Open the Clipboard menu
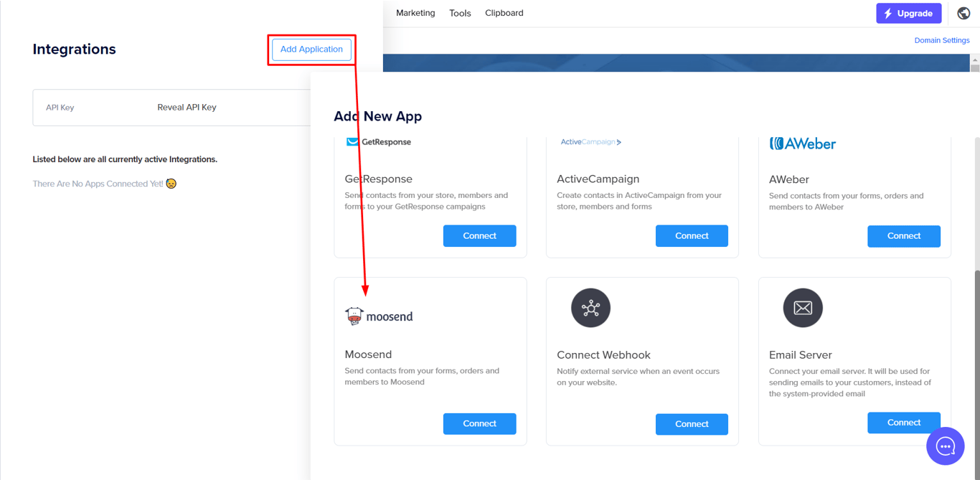This screenshot has height=480, width=980. coord(504,13)
